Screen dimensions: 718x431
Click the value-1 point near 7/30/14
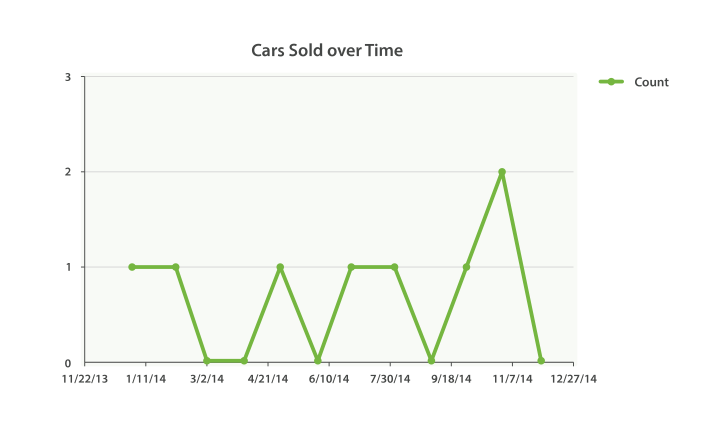[x=395, y=267]
